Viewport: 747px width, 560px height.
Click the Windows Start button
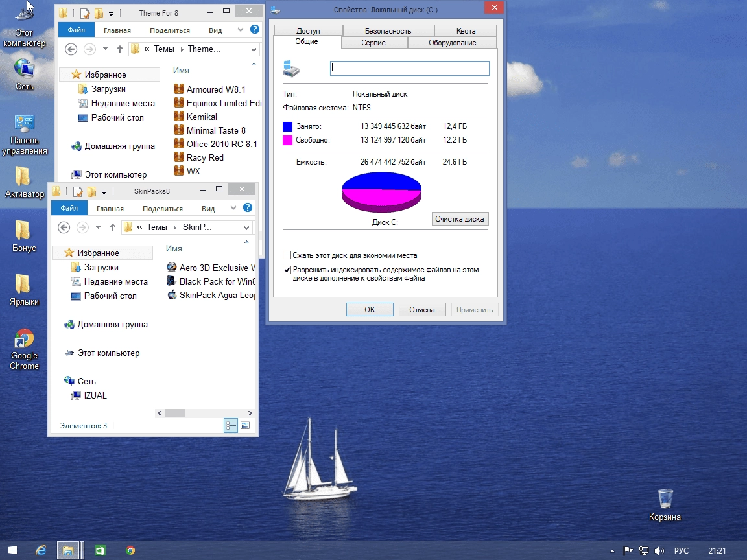click(x=12, y=550)
